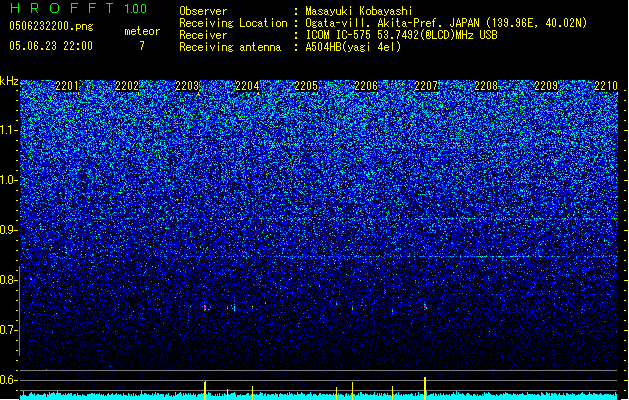This screenshot has width=629, height=400.
Task: Click the 0.8 kHz axis label
Action: click(9, 280)
